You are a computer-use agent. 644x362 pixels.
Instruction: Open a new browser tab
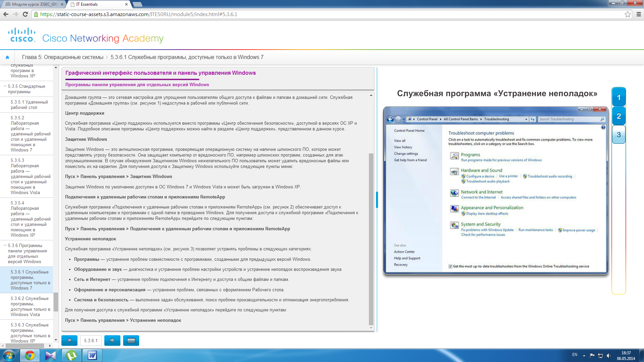[x=138, y=4]
